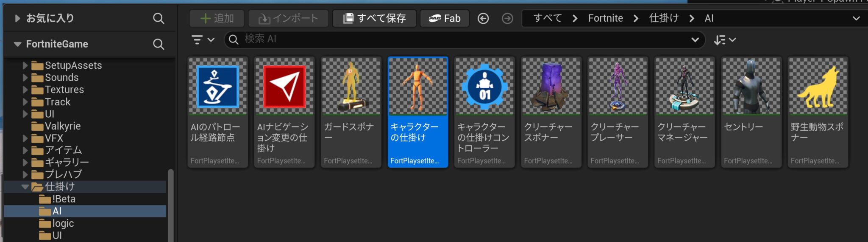
Task: Open the breadcrumb arrow after すべて
Action: pyautogui.click(x=575, y=18)
